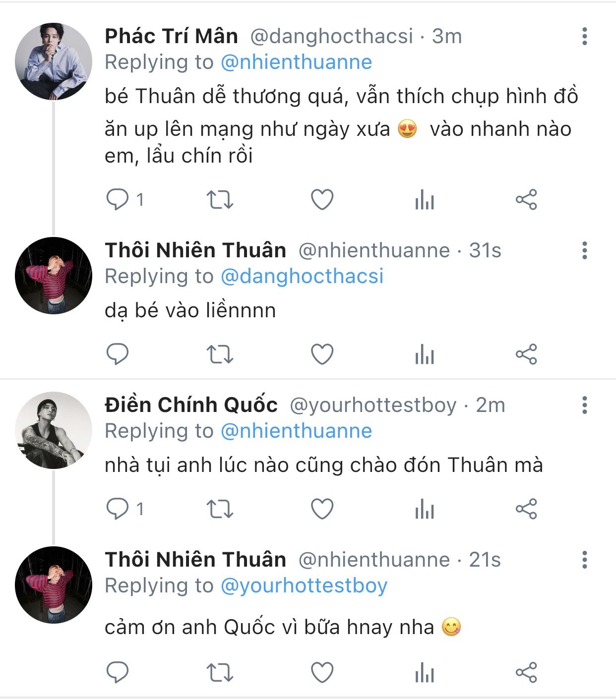The height and width of the screenshot is (699, 616).
Task: Like Điền Chính Quốc's tweet
Action: 322,509
